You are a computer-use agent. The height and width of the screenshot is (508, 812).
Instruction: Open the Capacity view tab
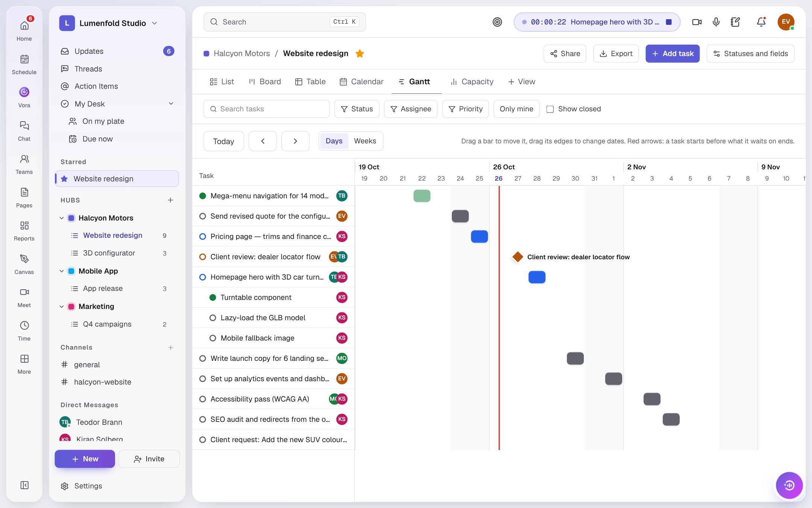(x=472, y=82)
